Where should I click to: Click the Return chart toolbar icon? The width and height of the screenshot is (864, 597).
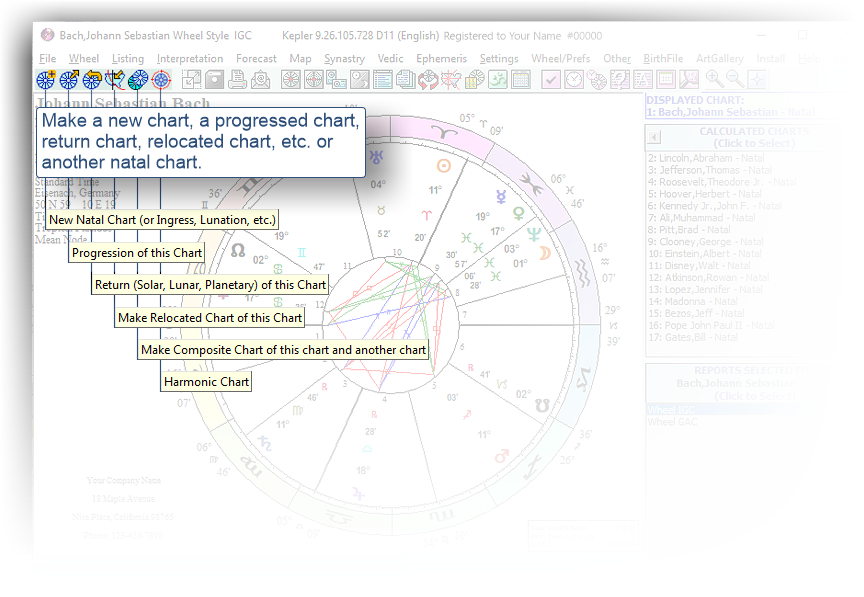click(92, 80)
